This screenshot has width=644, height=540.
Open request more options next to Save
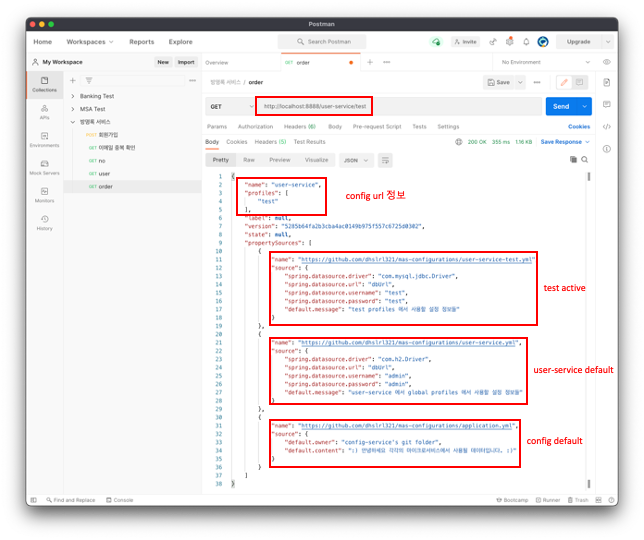(x=537, y=83)
